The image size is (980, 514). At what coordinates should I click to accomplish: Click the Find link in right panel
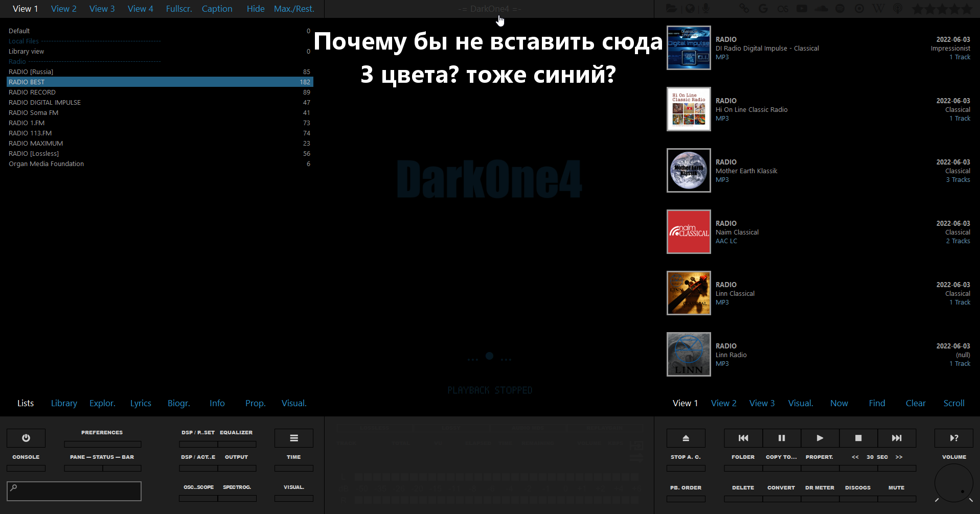[877, 403]
